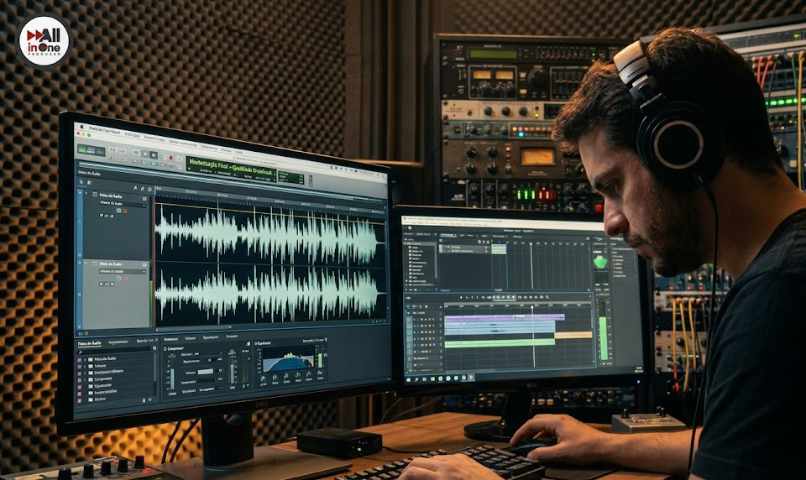Click the green LCD project title display
Screen dimensions: 806x480
[231, 168]
